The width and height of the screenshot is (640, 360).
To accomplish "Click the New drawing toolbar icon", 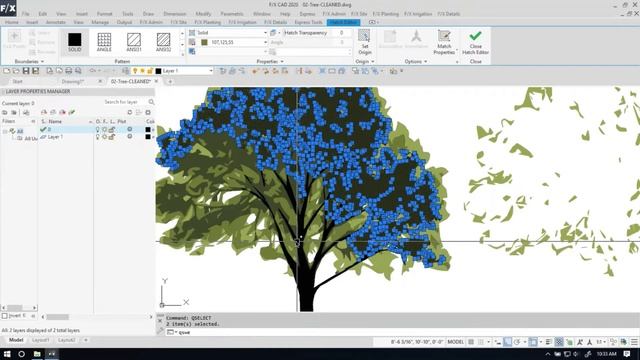I will click(x=7, y=71).
